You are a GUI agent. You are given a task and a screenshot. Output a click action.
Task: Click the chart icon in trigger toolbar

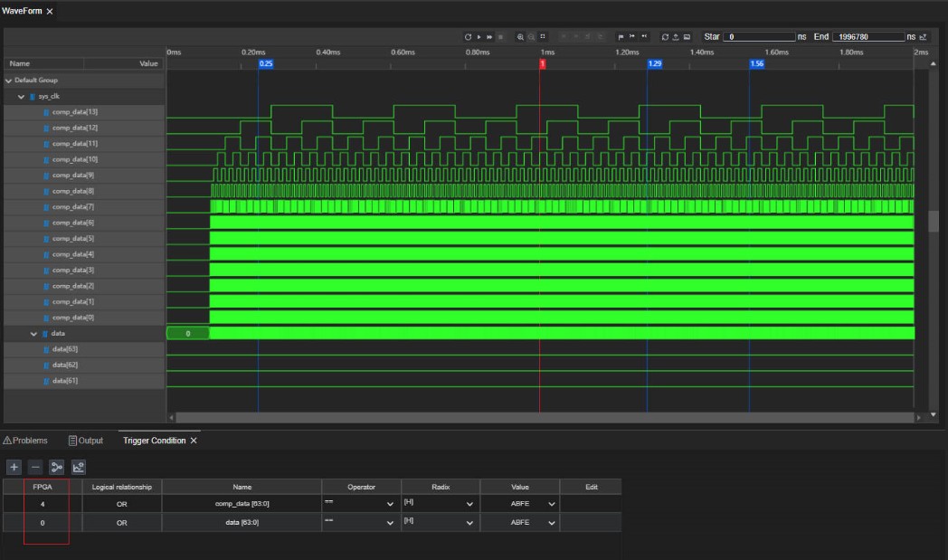tap(79, 467)
